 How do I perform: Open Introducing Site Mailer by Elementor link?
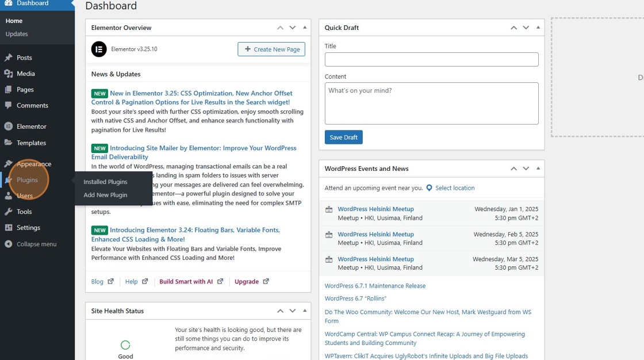click(194, 152)
